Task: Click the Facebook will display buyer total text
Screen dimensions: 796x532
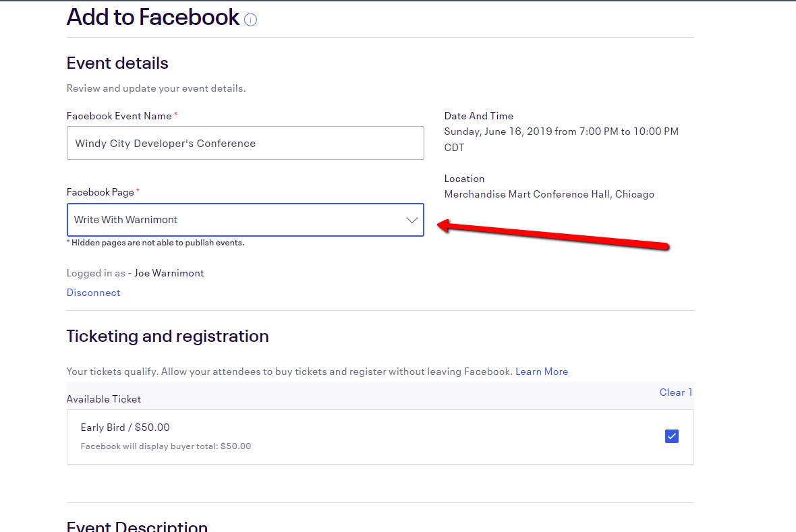Action: [x=166, y=446]
